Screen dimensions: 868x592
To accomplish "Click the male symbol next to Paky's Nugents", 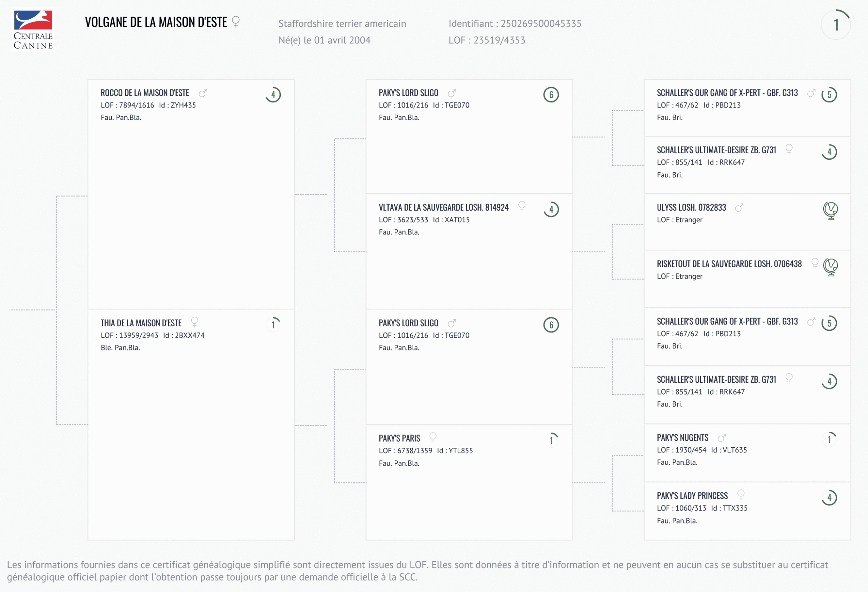I will [722, 437].
